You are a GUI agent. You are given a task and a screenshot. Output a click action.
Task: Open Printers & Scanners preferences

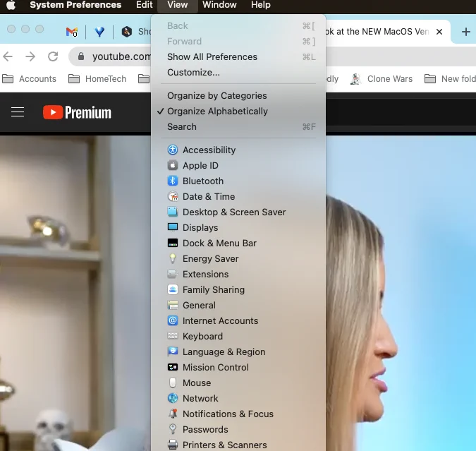(x=238, y=445)
